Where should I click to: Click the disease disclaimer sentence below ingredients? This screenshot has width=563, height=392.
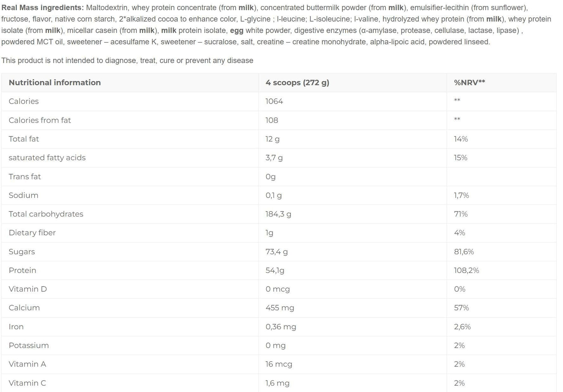coord(127,60)
